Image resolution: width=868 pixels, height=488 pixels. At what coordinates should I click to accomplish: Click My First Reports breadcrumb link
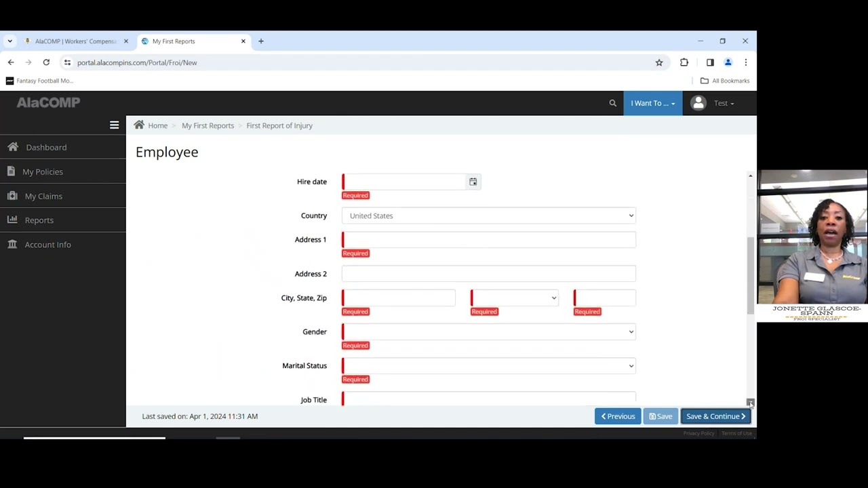(208, 125)
